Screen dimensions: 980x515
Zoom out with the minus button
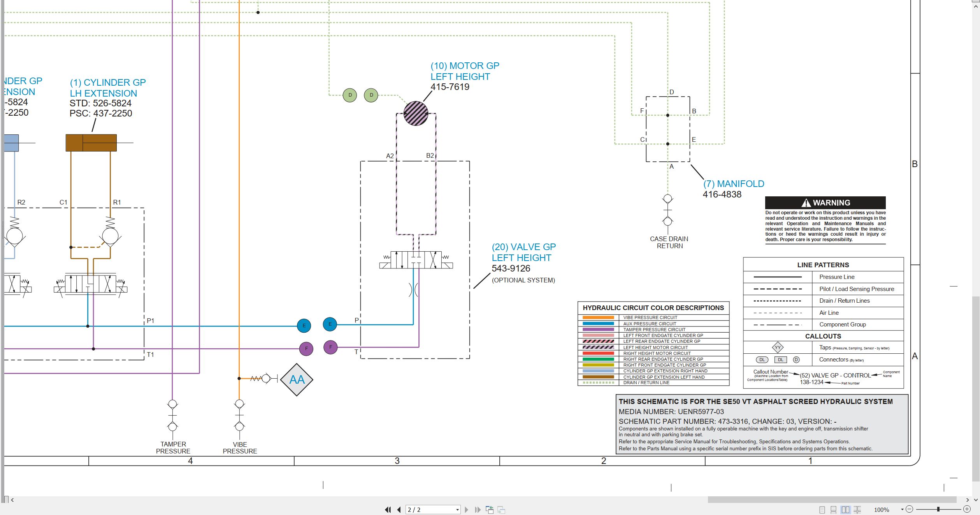[x=909, y=509]
